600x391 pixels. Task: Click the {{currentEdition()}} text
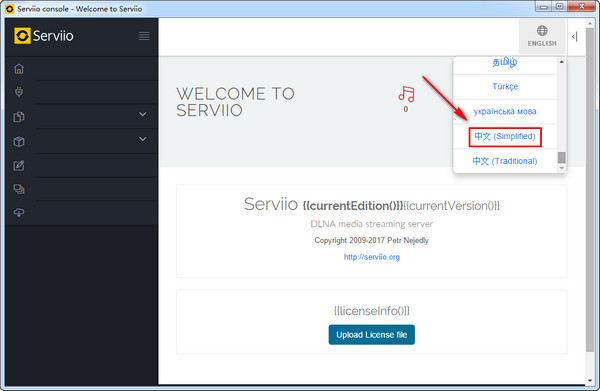click(353, 206)
